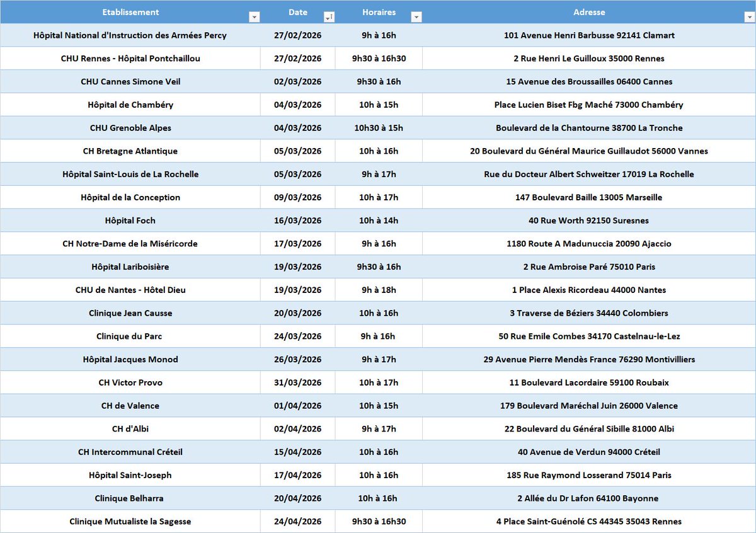Select cell CHU Rennes - Hôpital Pontchaillou
756x533 pixels.
coord(130,59)
